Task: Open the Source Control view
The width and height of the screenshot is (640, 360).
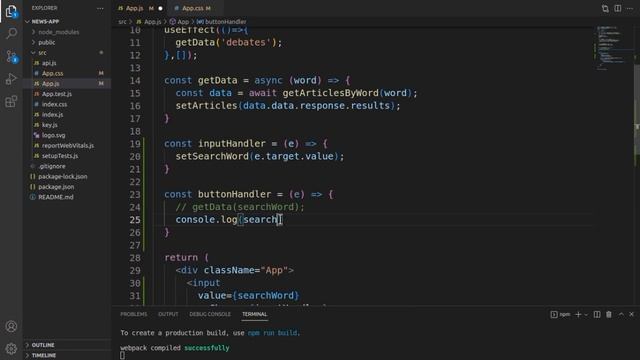Action: tap(11, 56)
